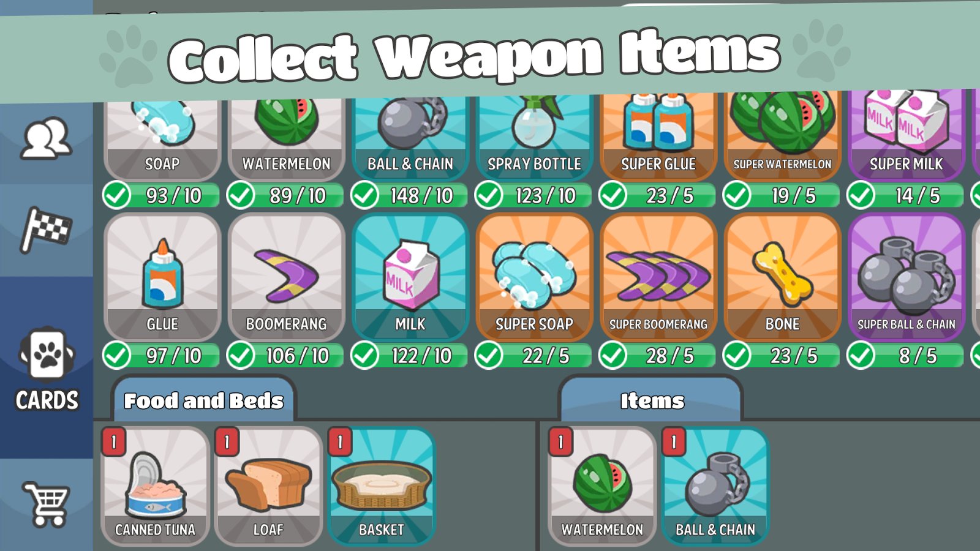Select the Super Ball & Chain card
The height and width of the screenshot is (551, 980).
point(907,277)
